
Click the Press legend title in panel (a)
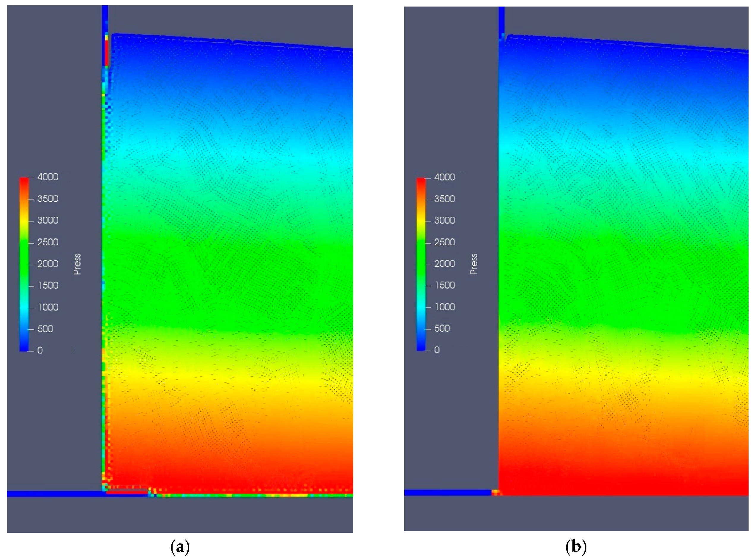pyautogui.click(x=77, y=265)
